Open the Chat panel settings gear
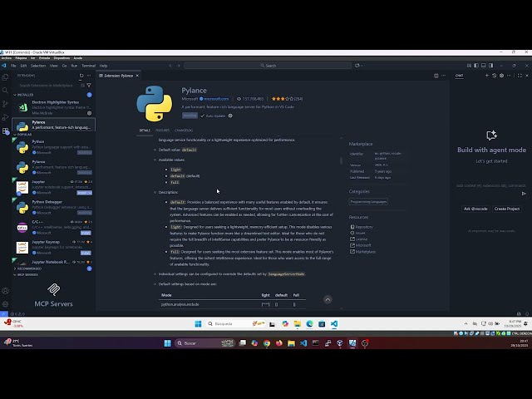 pyautogui.click(x=502, y=76)
